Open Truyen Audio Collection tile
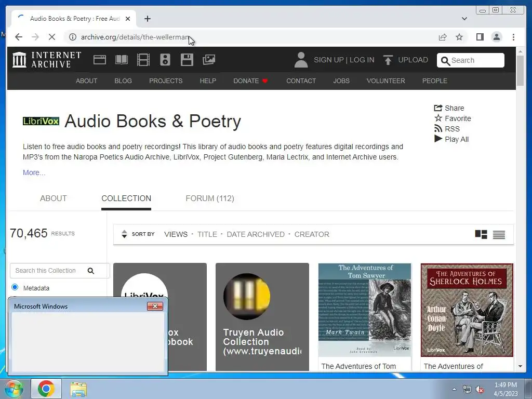 coord(262,316)
